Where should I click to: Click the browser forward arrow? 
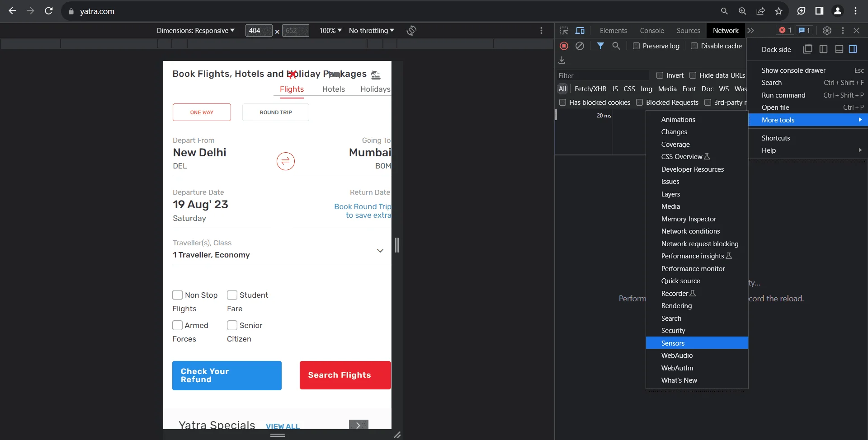click(30, 11)
